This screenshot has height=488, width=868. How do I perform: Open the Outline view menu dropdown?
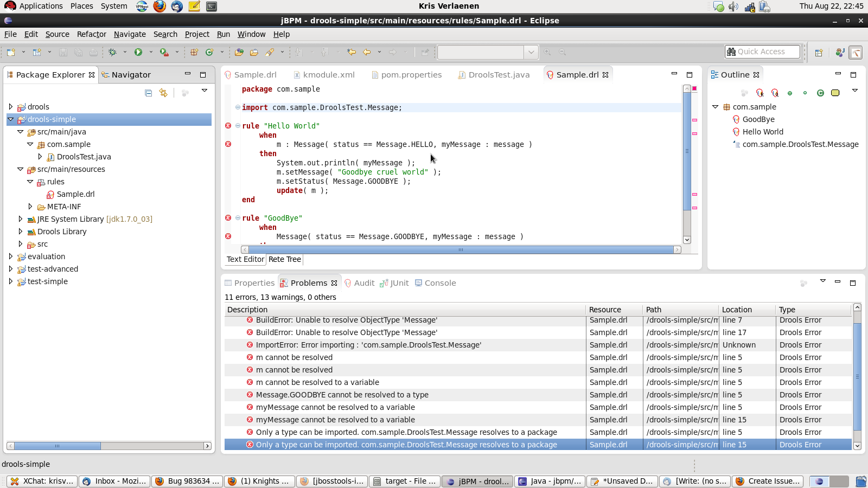(x=854, y=91)
